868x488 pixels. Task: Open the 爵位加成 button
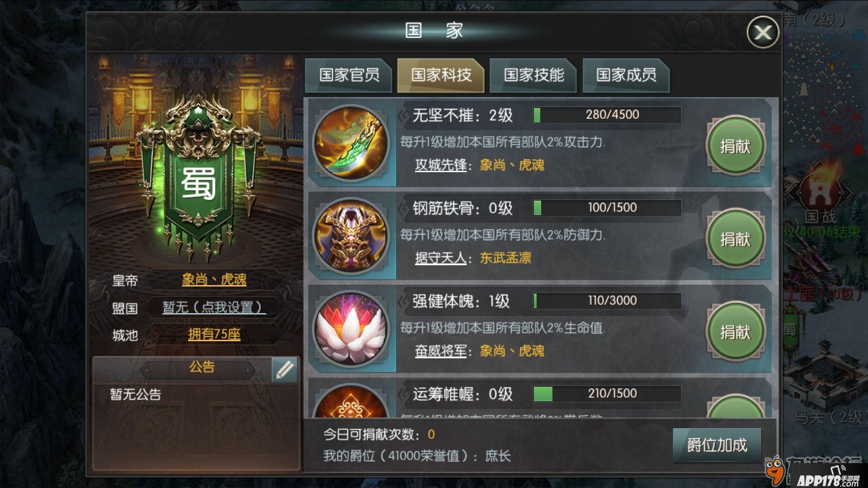717,445
